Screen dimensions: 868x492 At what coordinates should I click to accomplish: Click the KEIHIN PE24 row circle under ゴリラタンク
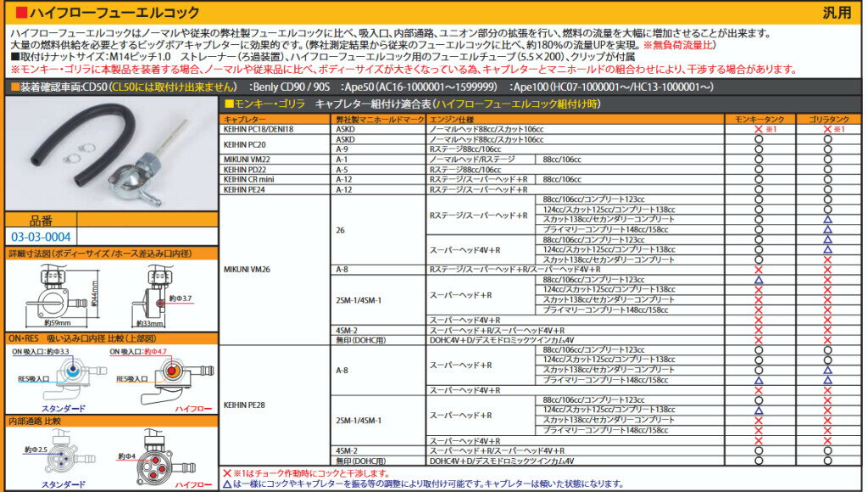click(827, 189)
